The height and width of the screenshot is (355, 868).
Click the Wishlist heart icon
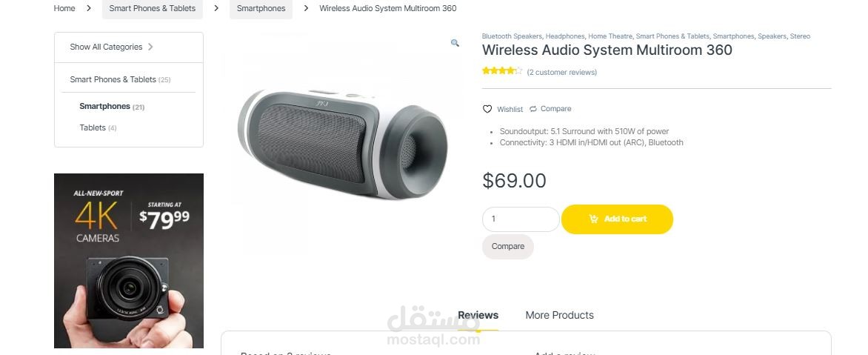(x=487, y=109)
